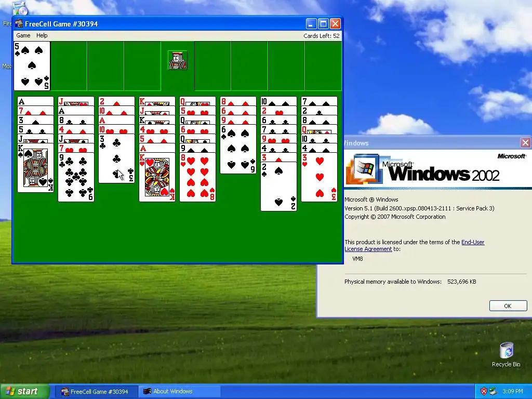Select the King of hearts card

157,177
